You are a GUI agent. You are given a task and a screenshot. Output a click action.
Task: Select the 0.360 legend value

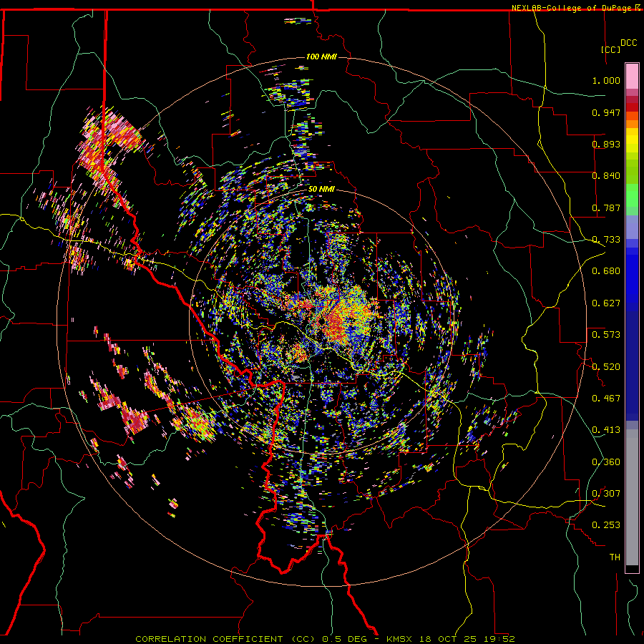606,462
